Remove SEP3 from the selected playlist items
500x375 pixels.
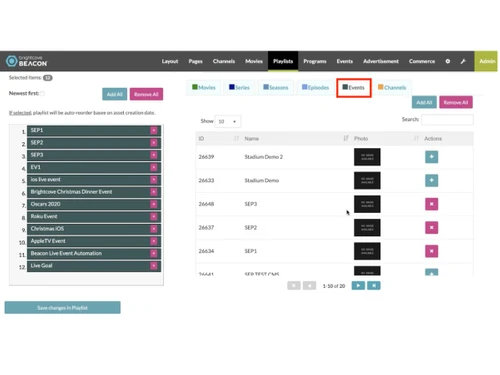click(x=154, y=155)
